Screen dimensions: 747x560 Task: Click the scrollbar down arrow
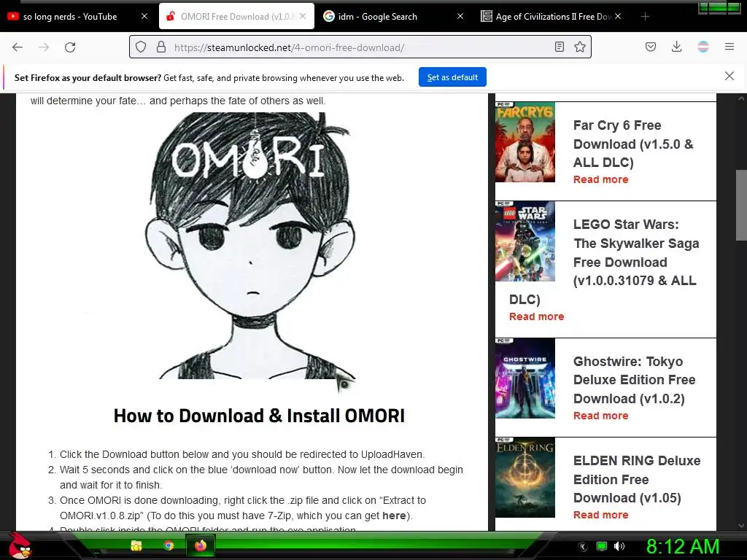pos(741,526)
